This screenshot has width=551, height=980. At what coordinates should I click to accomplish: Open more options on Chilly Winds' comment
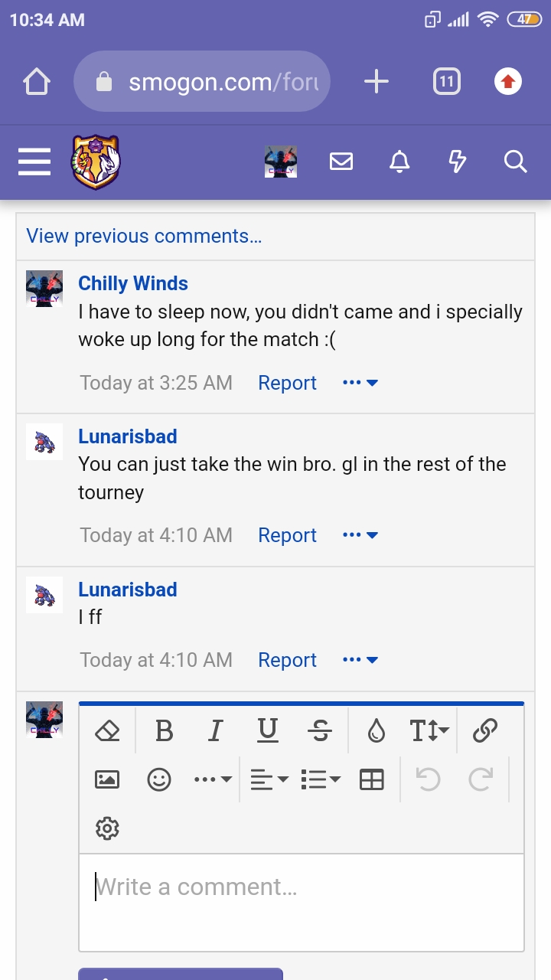[360, 383]
